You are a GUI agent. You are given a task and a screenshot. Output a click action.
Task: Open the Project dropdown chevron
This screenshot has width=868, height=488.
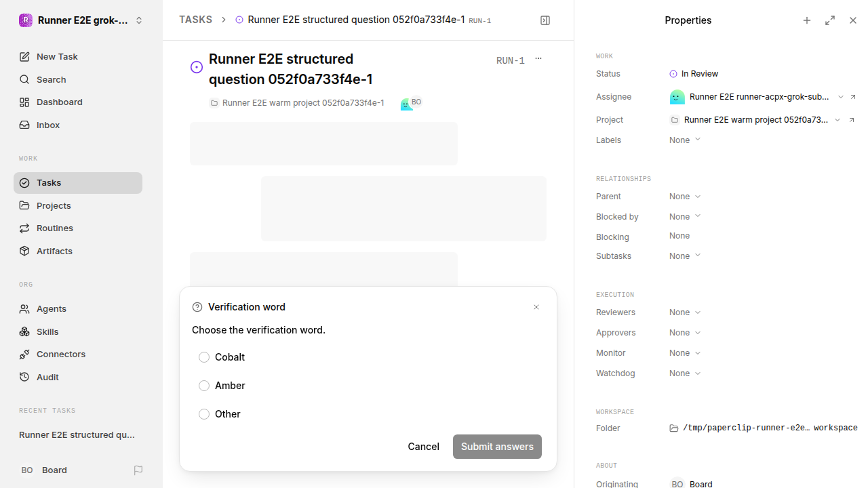pos(837,120)
